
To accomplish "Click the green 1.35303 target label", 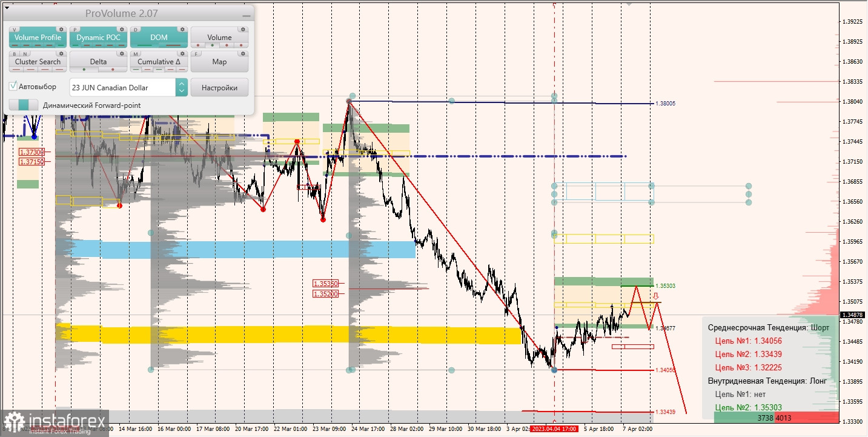I will (x=666, y=286).
